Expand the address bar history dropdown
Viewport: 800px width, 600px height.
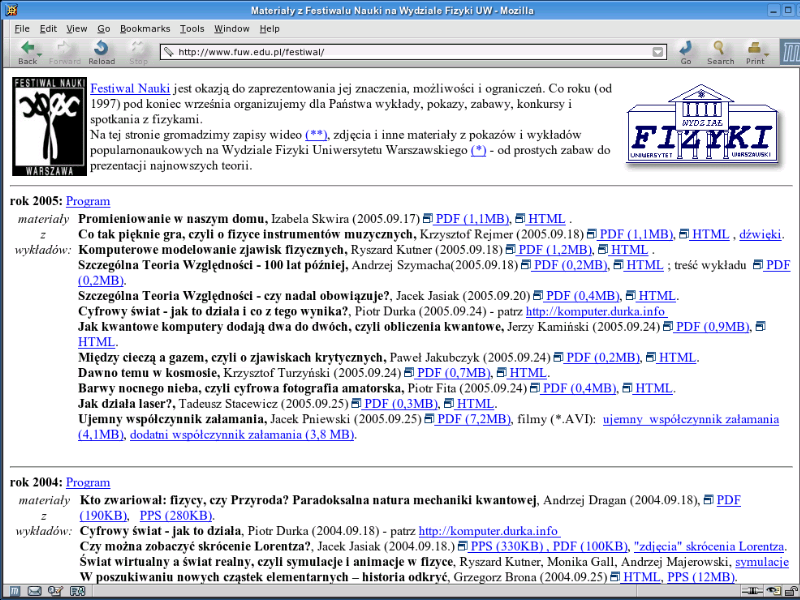pos(658,52)
